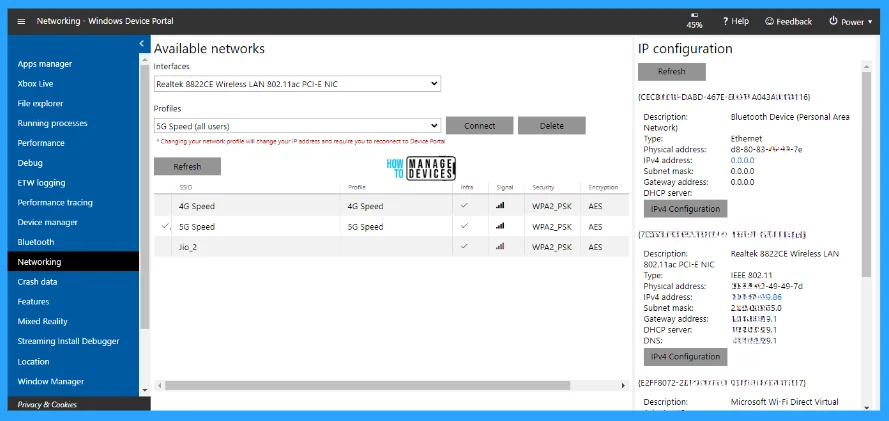The height and width of the screenshot is (421, 889).
Task: Open the Performance page
Action: [x=41, y=143]
